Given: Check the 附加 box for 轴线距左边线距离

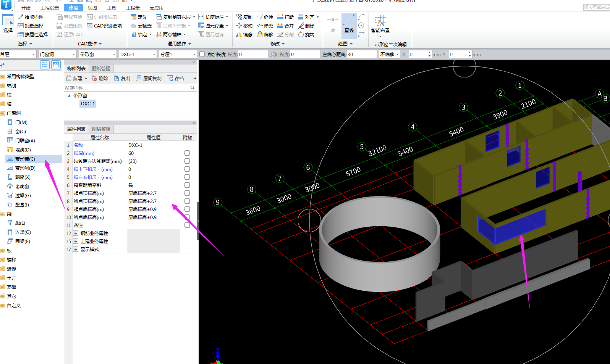Looking at the screenshot, I should pyautogui.click(x=187, y=161).
